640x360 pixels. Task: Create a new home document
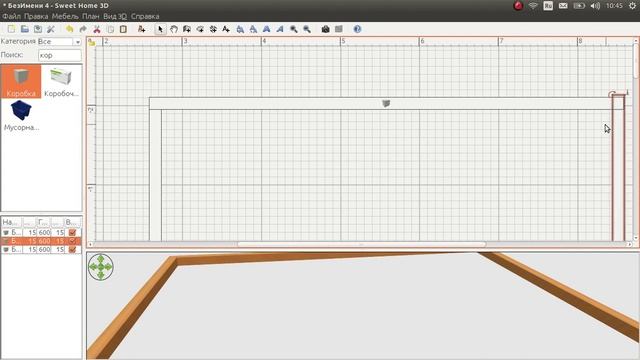[x=11, y=29]
